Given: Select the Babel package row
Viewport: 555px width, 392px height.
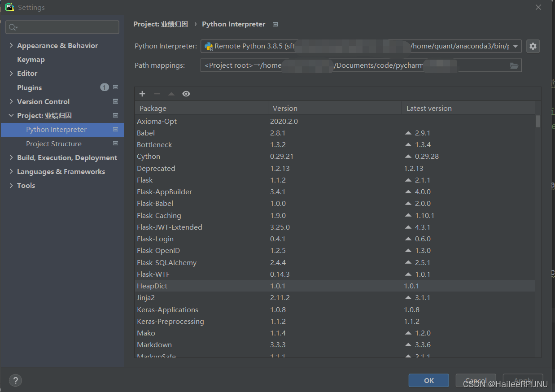Looking at the screenshot, I should (x=335, y=133).
